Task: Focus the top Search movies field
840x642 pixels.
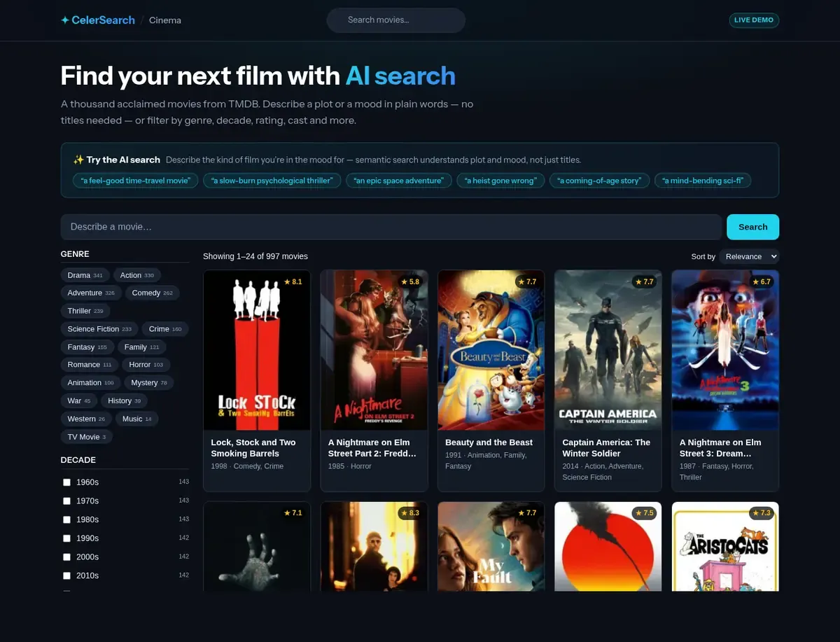Action: pos(396,20)
